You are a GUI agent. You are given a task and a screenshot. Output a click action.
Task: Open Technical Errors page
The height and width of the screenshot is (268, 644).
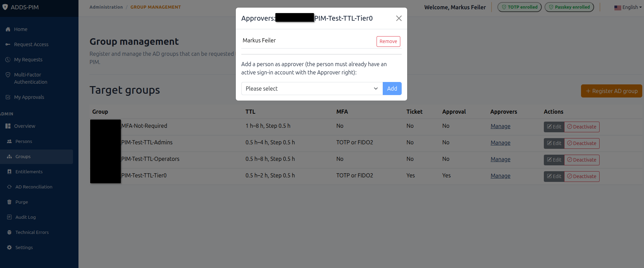coord(32,233)
